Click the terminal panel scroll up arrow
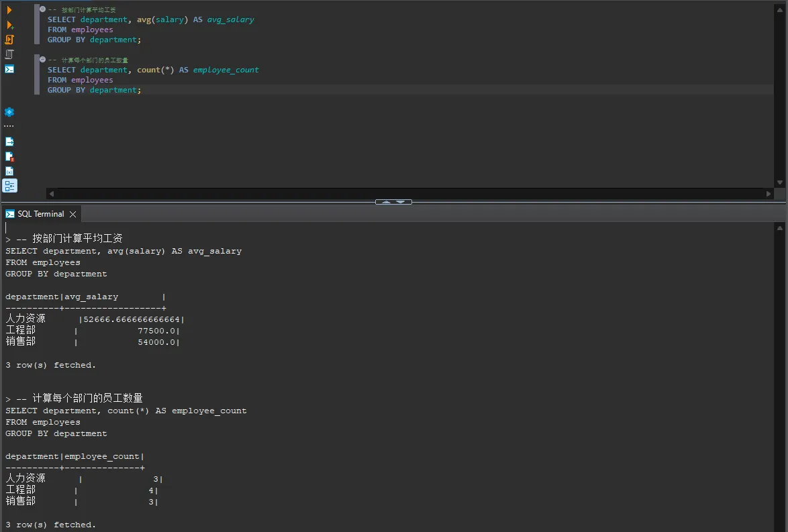The image size is (788, 532). pyautogui.click(x=780, y=229)
